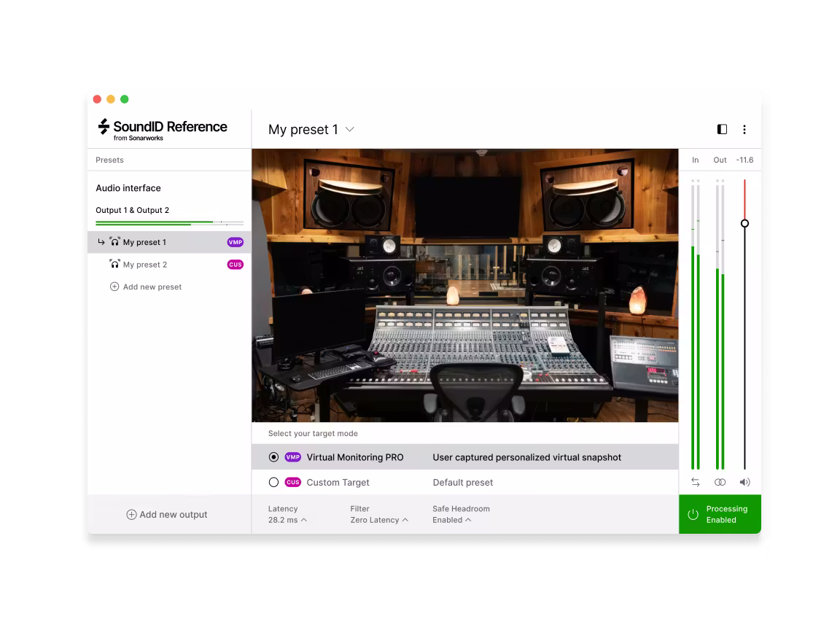Screen dimensions: 840x630
Task: Click the power icon in Processing Enabled
Action: pos(692,514)
